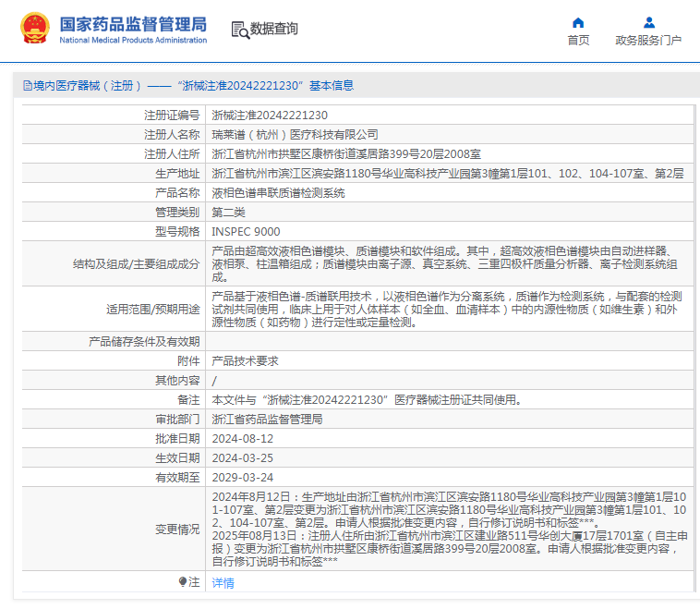This screenshot has width=700, height=609.
Task: Click the approval date 2024-08-12
Action: [x=243, y=439]
